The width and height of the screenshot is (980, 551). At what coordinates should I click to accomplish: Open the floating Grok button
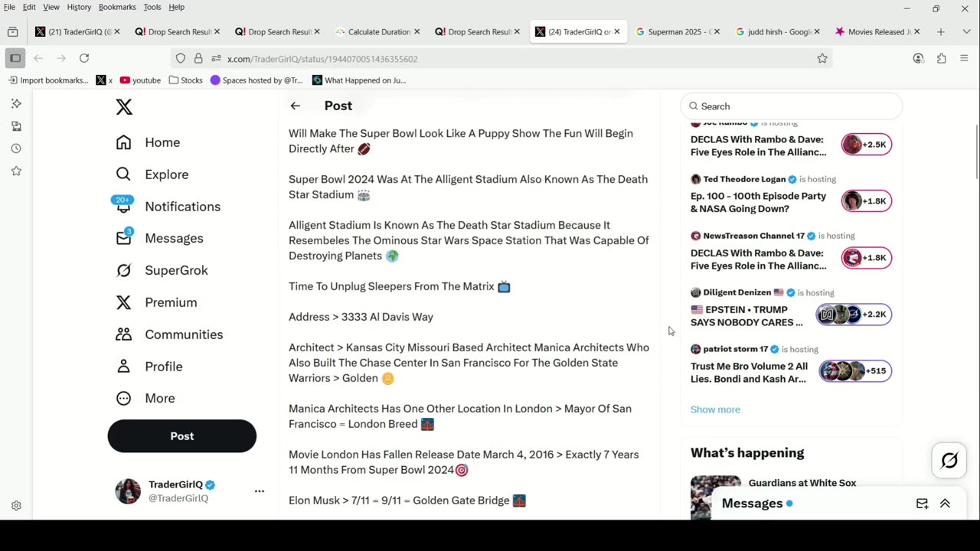coord(949,460)
